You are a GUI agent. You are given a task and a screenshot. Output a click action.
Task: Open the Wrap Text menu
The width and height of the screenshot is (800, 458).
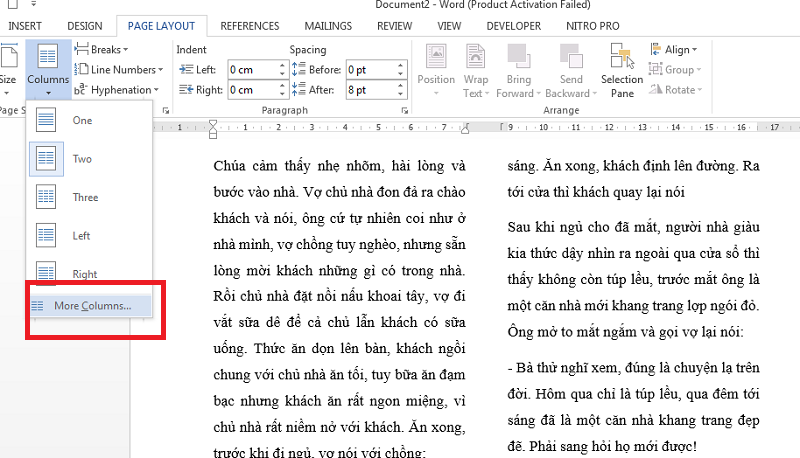click(x=476, y=70)
